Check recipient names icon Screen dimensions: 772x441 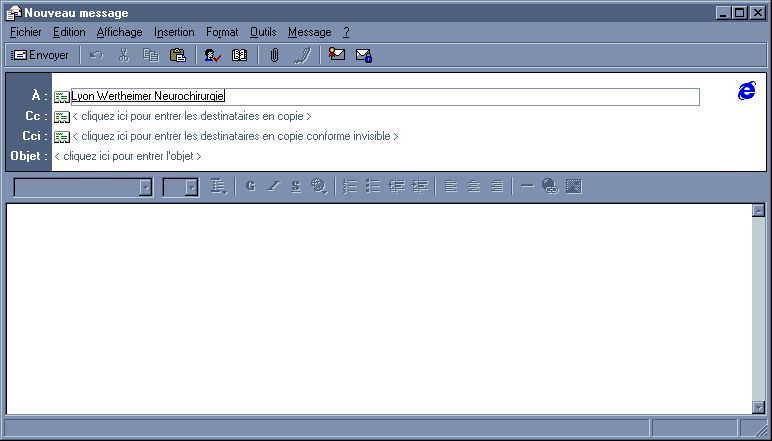(213, 55)
